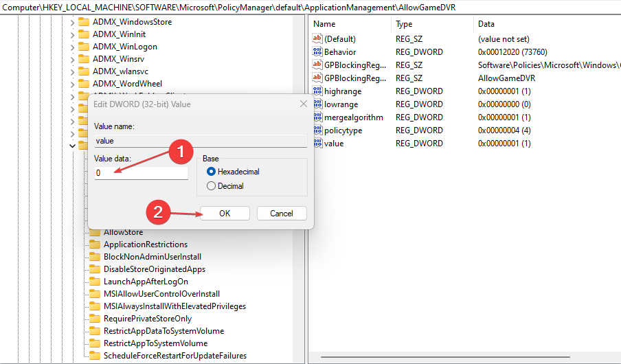Expand the ADMX_WinLogon key

72,47
